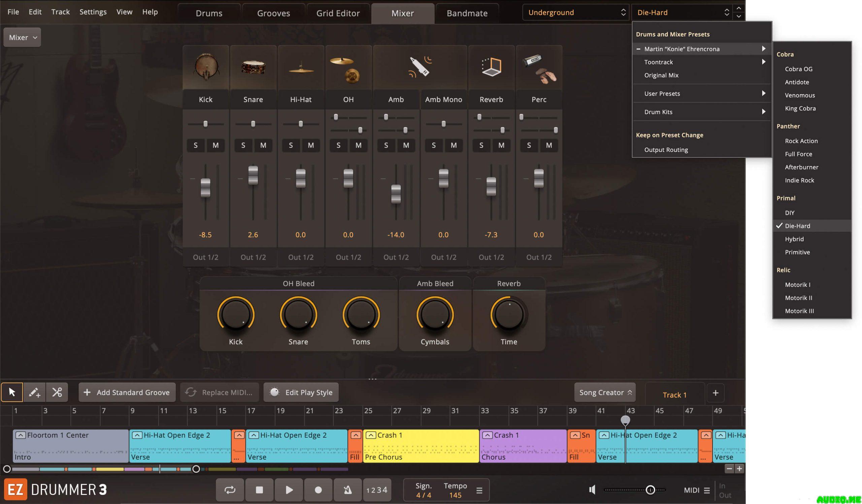Switch to the Bandmate tab
The height and width of the screenshot is (504, 862).
pyautogui.click(x=467, y=13)
